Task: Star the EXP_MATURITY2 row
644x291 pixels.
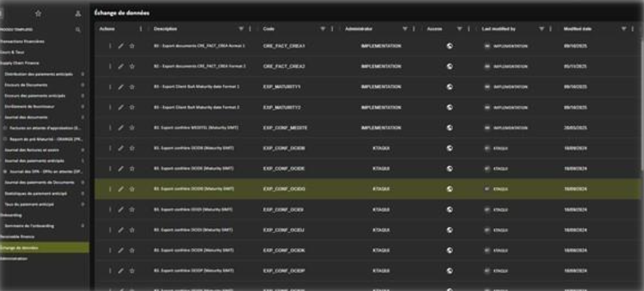Action: click(132, 107)
